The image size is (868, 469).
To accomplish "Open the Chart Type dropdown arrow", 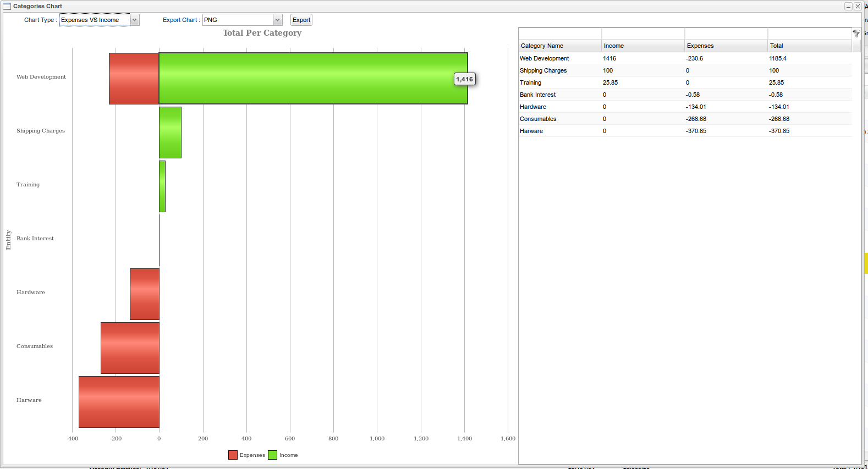I will click(x=135, y=20).
